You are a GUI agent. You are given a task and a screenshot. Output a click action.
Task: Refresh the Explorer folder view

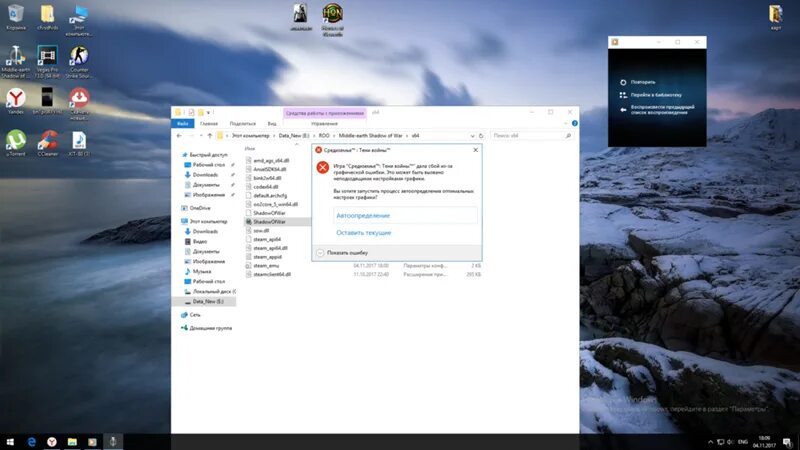pyautogui.click(x=481, y=136)
